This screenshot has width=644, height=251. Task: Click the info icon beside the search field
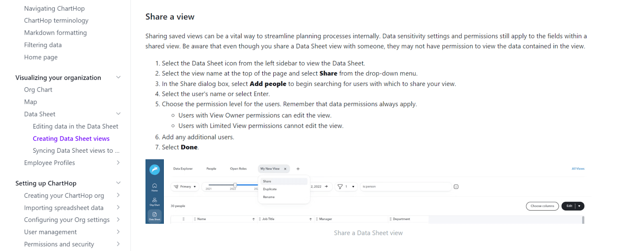456,187
